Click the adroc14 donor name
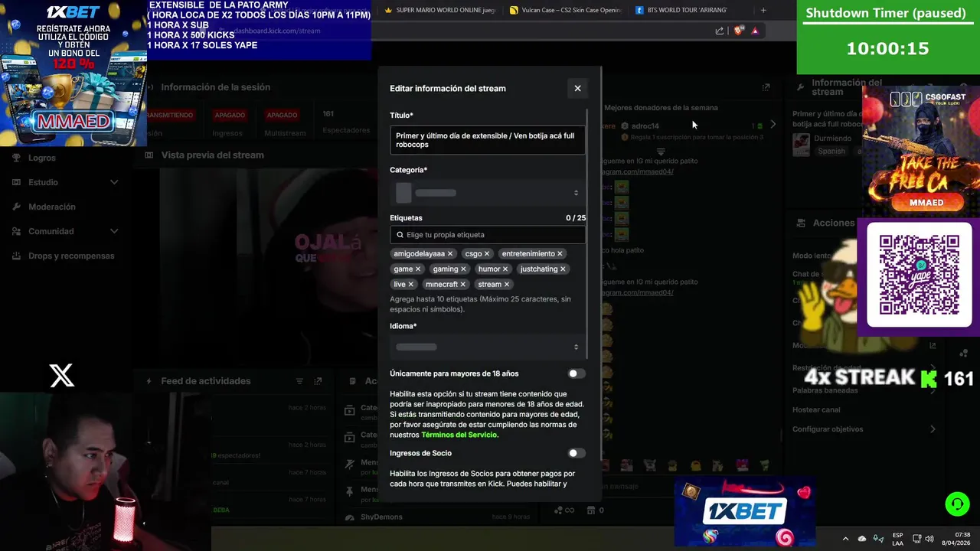The image size is (980, 551). [645, 126]
